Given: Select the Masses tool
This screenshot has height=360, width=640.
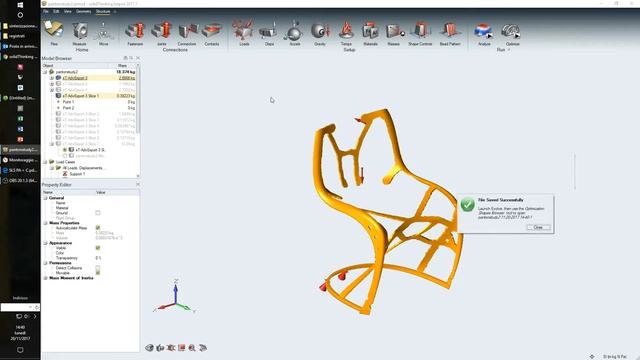Looking at the screenshot, I should pyautogui.click(x=394, y=31).
